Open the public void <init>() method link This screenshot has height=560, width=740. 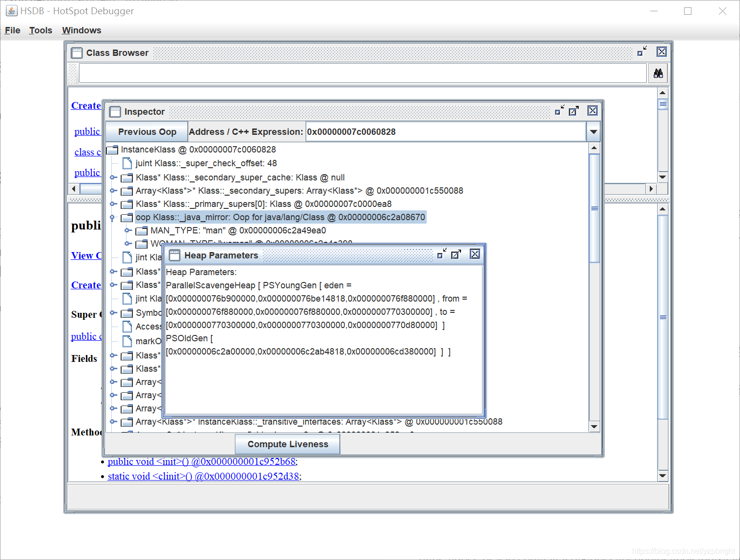[202, 462]
